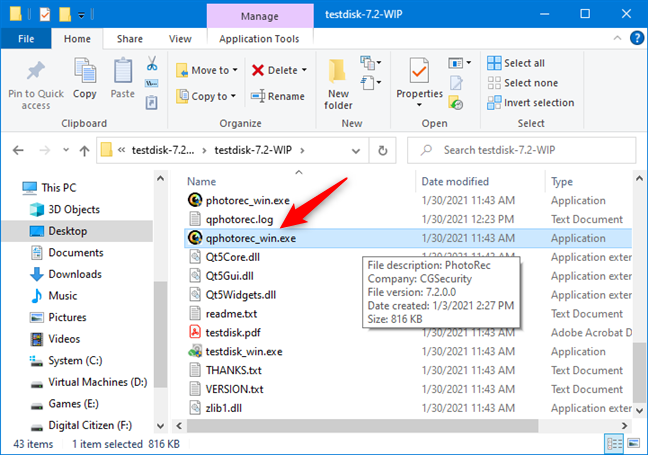Click the Cut scissors icon
The width and height of the screenshot is (648, 455).
click(x=151, y=64)
